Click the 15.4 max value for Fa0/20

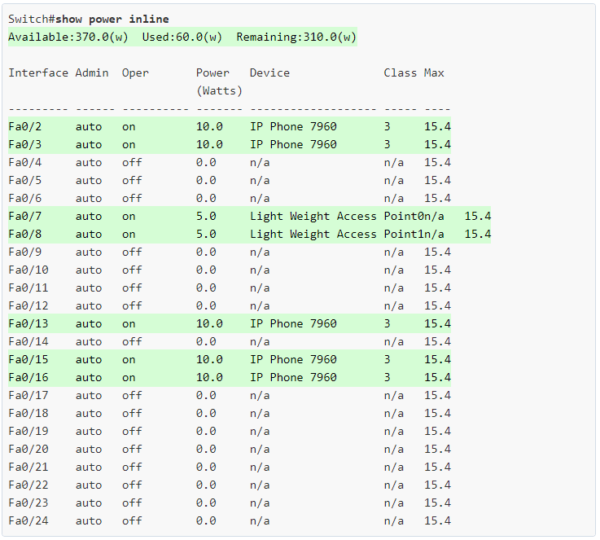[x=437, y=450]
